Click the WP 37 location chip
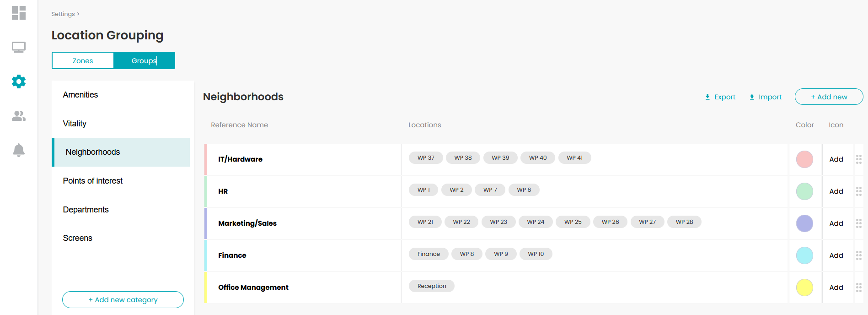Screen dimensions: 868x315 [426, 158]
